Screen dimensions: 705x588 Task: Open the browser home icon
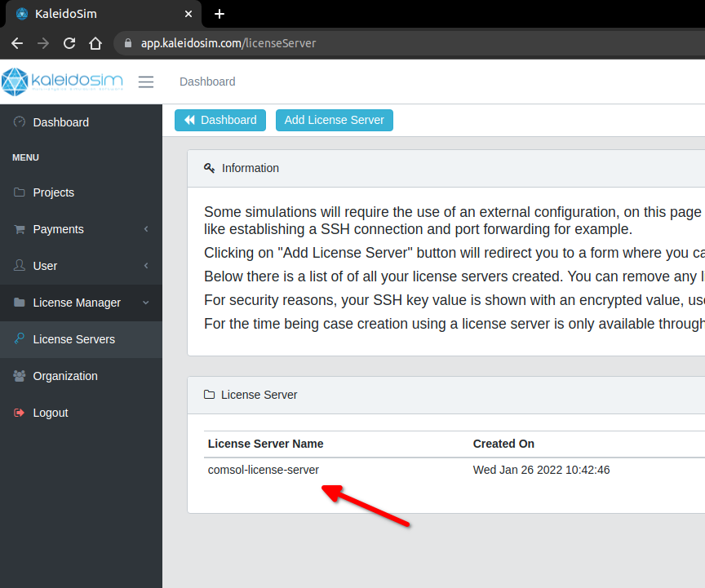(95, 43)
